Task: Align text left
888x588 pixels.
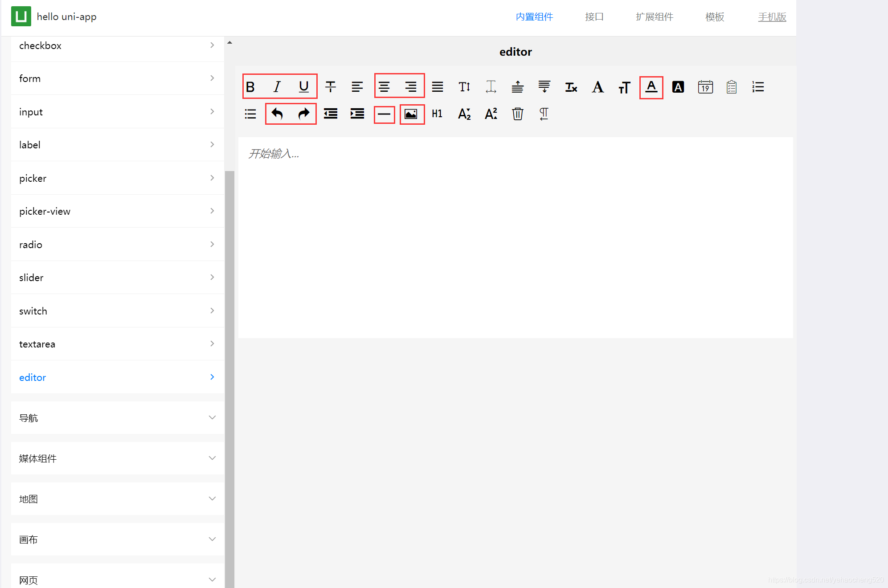Action: point(357,87)
